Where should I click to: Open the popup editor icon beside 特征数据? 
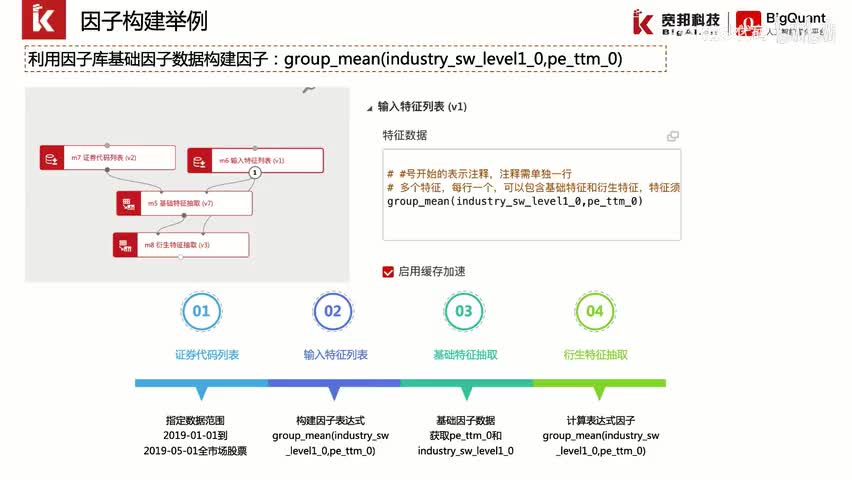[673, 136]
